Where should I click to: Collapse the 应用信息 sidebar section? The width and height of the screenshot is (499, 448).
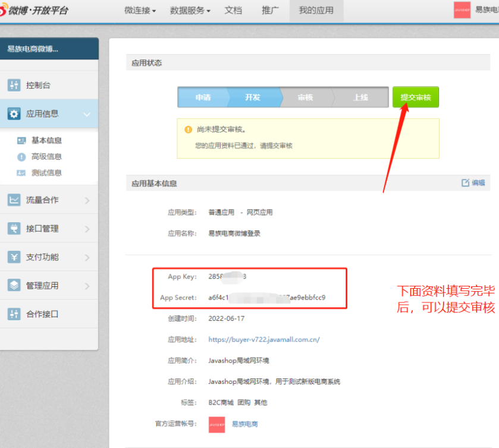[87, 114]
